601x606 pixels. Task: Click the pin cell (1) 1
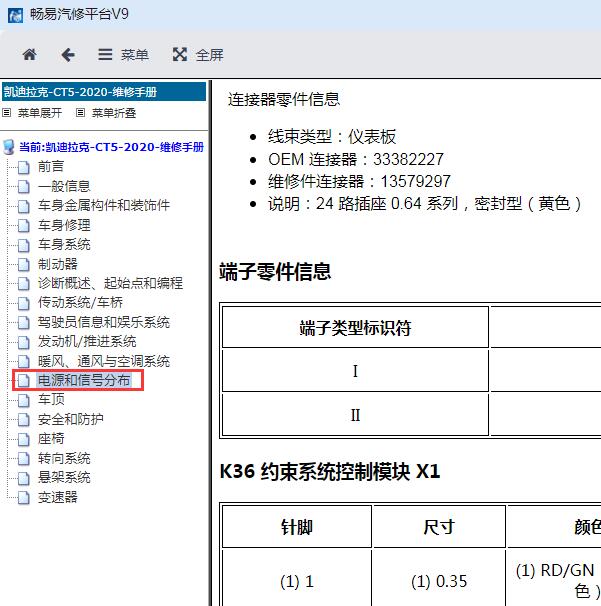click(x=297, y=582)
